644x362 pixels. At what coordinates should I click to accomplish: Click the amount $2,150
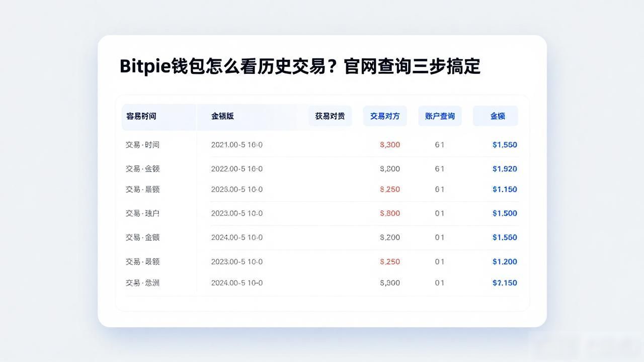pyautogui.click(x=505, y=283)
